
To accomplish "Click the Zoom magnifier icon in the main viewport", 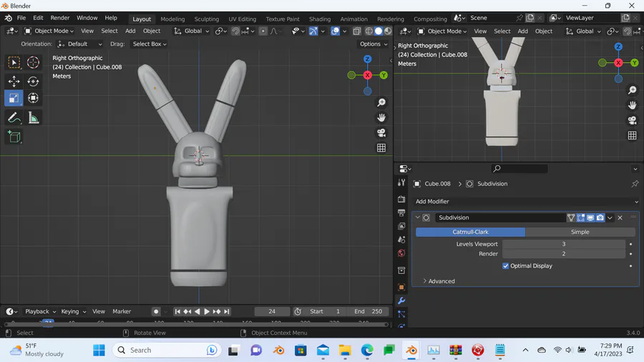I will [381, 103].
